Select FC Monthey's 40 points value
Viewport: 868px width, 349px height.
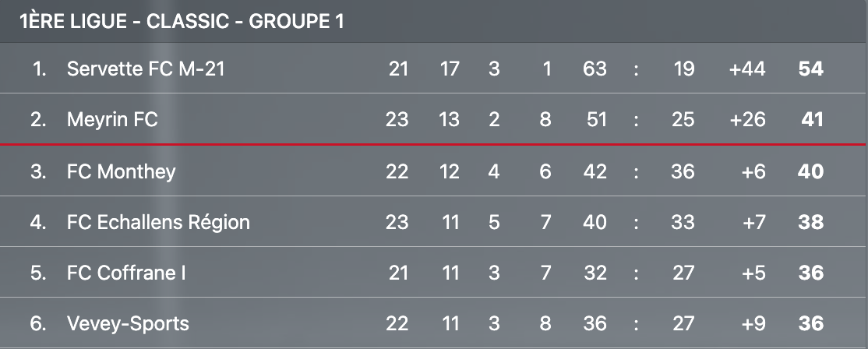tap(810, 171)
